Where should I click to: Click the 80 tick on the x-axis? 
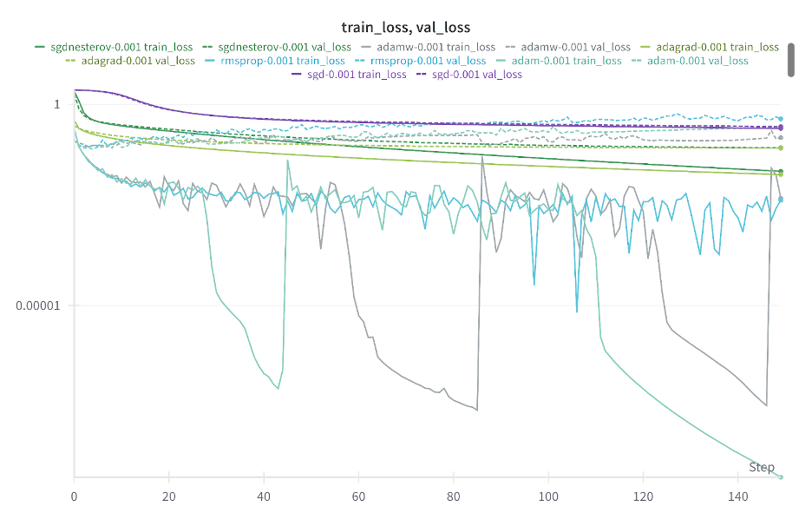click(x=453, y=496)
